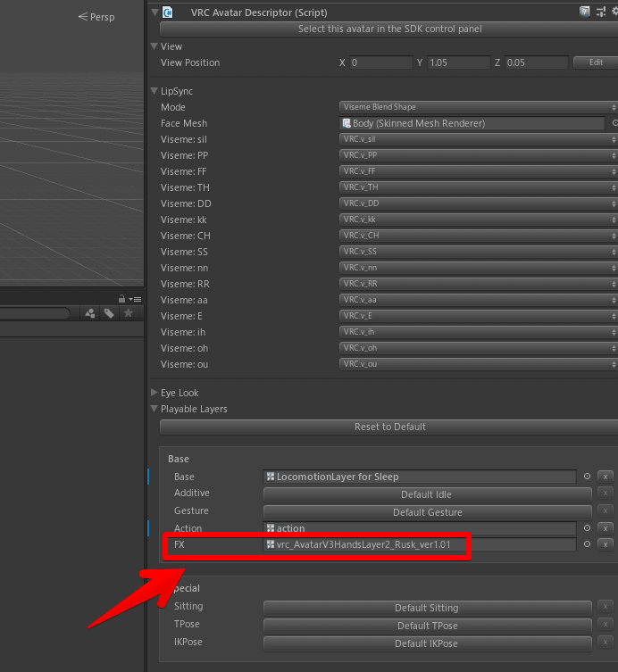Open the Viseme: sil blend shape dropdown
618x672 pixels.
478,139
